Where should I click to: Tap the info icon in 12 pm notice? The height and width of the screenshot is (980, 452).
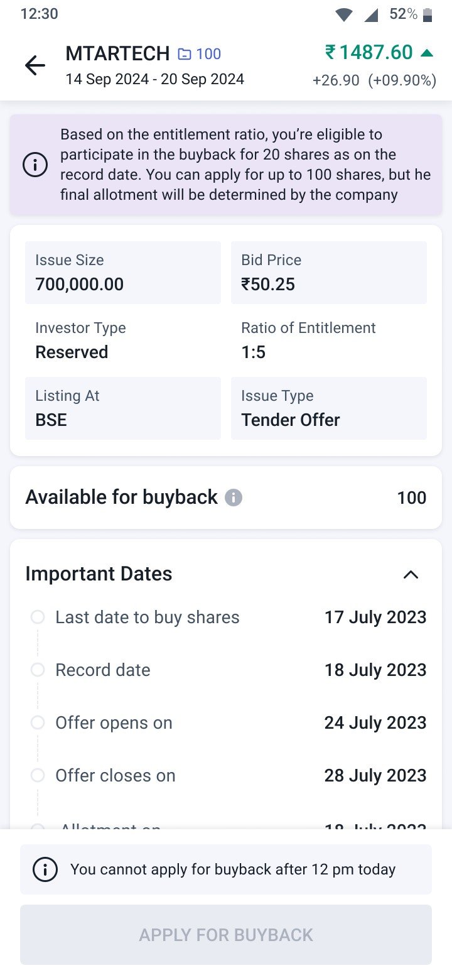(45, 869)
